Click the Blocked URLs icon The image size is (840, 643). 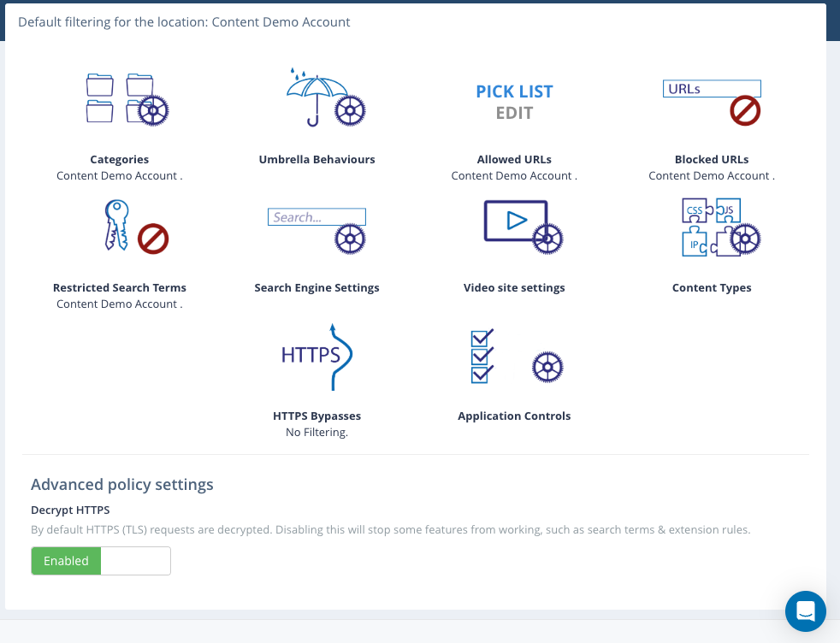712,102
